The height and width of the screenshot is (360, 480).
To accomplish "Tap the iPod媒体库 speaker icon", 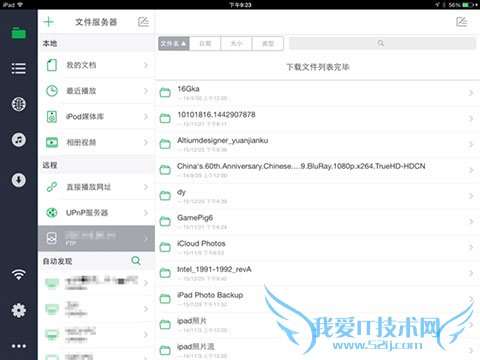I will click(x=52, y=116).
